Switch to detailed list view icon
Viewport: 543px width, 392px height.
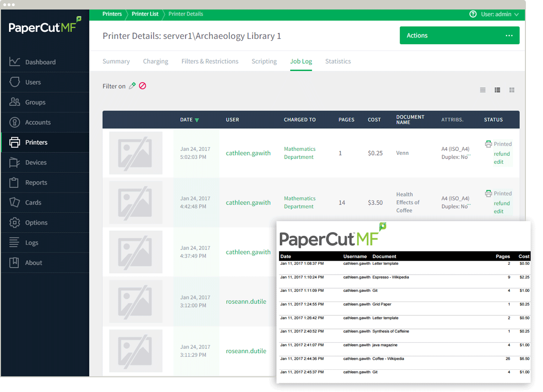pos(497,90)
